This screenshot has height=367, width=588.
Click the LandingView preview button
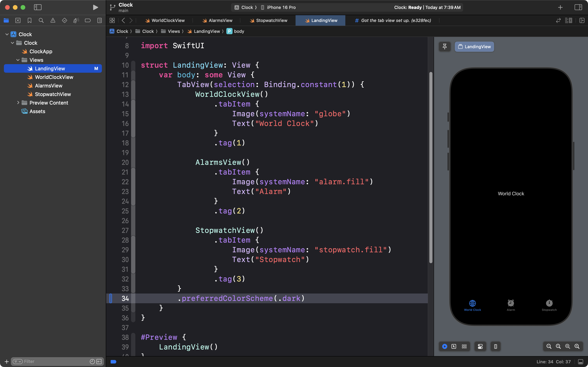474,47
